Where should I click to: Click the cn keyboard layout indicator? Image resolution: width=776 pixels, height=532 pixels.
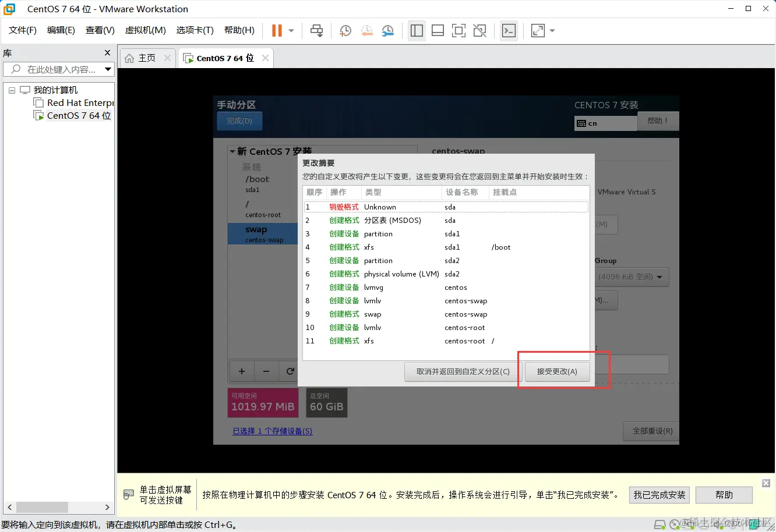pos(605,123)
